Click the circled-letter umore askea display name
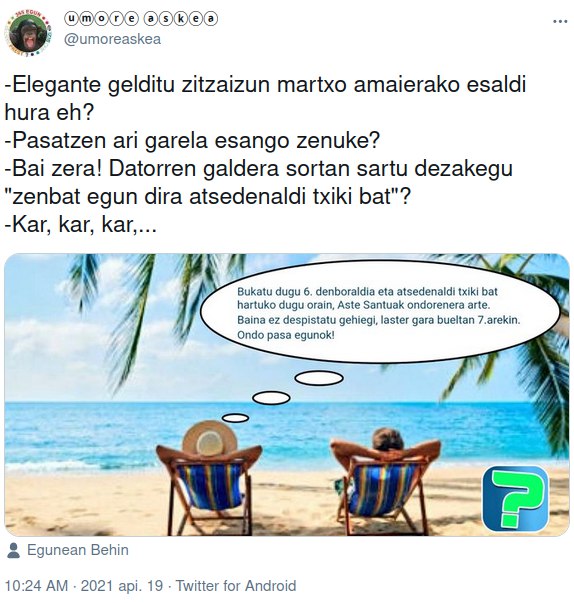 pos(141,19)
